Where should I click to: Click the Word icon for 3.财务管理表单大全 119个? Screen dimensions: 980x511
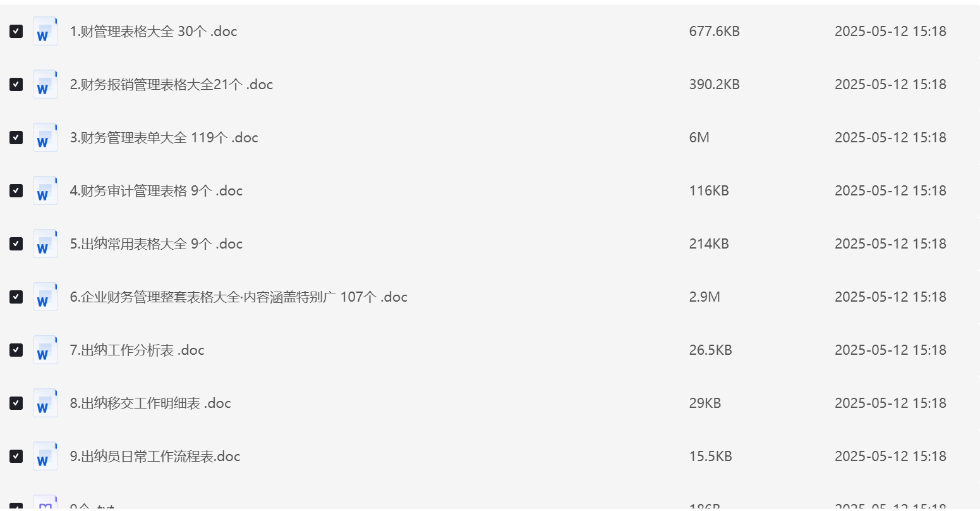coord(45,137)
